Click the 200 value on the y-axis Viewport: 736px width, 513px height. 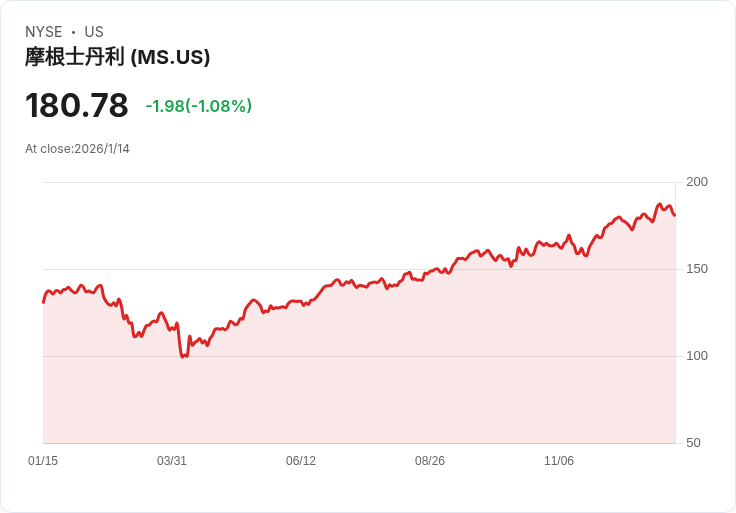tap(697, 182)
